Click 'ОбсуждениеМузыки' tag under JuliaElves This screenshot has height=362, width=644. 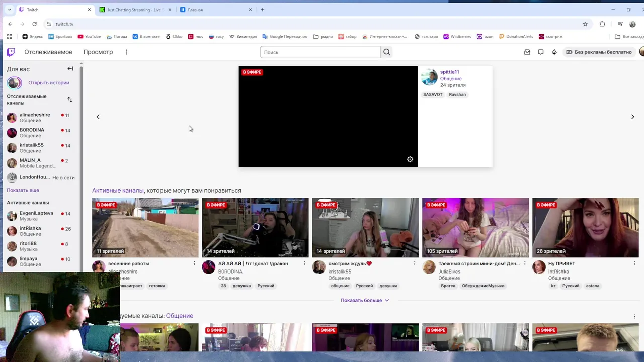[x=483, y=286]
